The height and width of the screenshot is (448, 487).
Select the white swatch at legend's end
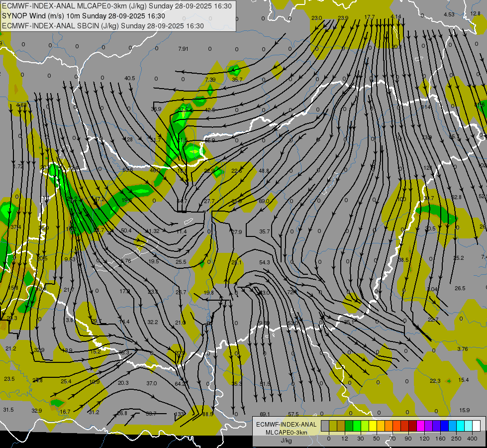476,426
